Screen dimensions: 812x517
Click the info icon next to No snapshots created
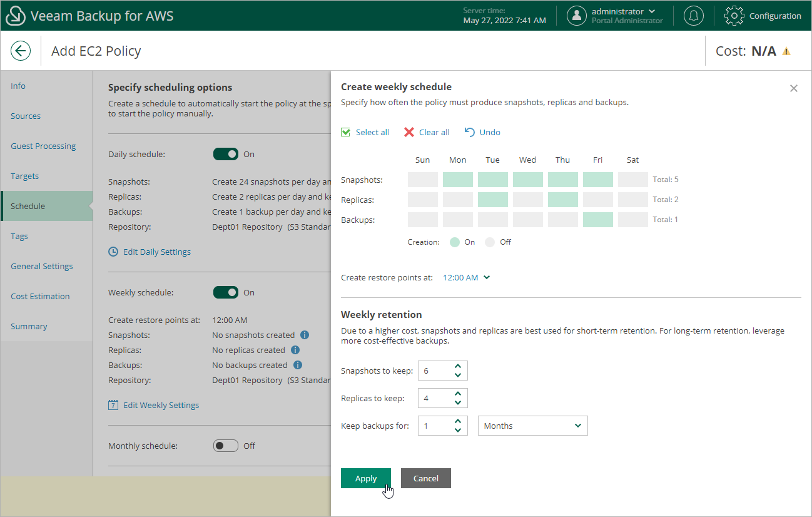coord(305,335)
